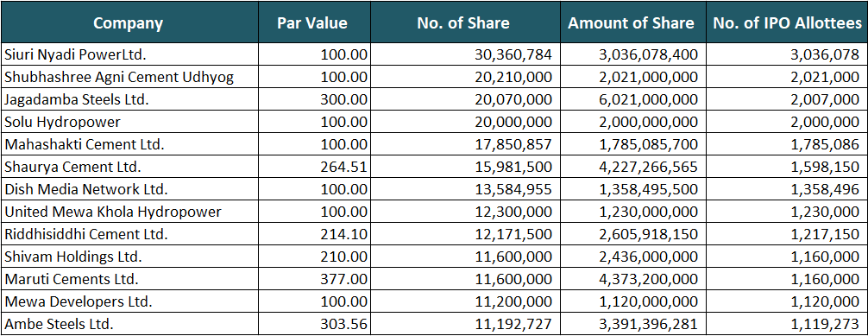Click the Mewa Developers Ltd. cell
The width and height of the screenshot is (868, 336).
click(129, 301)
